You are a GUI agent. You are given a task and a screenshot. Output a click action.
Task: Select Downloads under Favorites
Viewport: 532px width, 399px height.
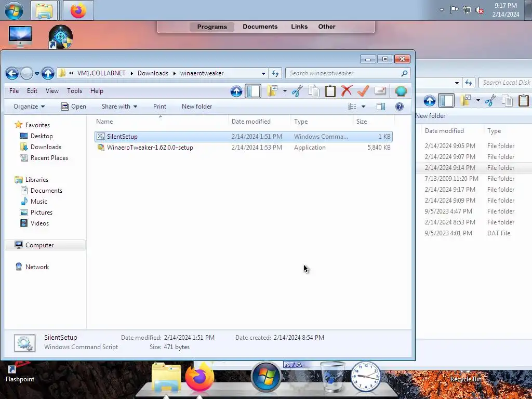(x=41, y=147)
